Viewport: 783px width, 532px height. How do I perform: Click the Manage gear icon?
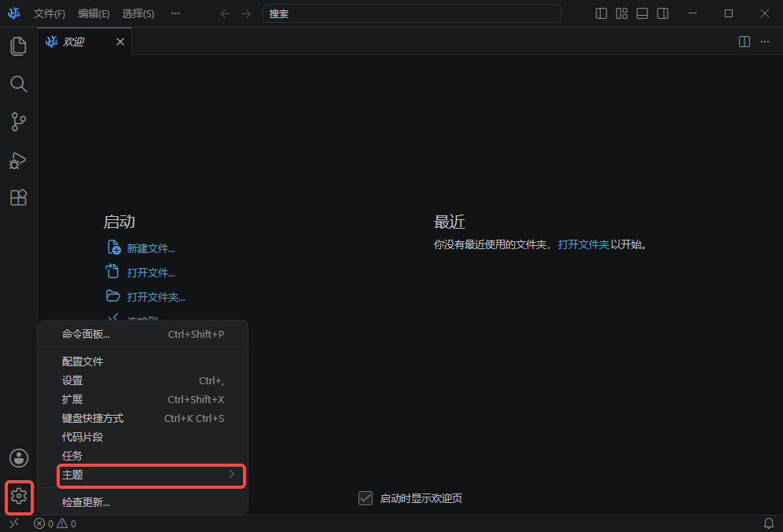(x=19, y=496)
